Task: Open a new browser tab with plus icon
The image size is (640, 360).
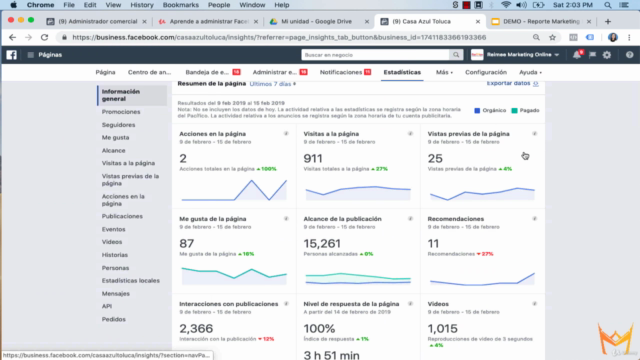Action: (608, 22)
